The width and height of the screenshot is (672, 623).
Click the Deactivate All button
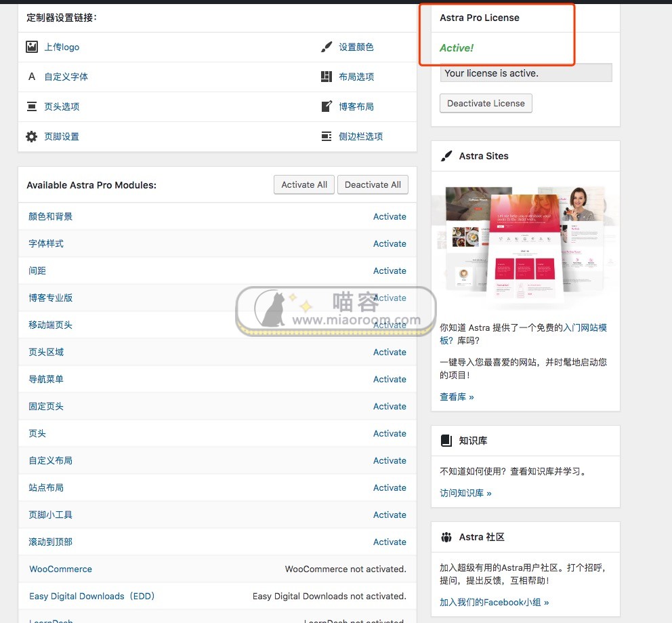(x=373, y=185)
